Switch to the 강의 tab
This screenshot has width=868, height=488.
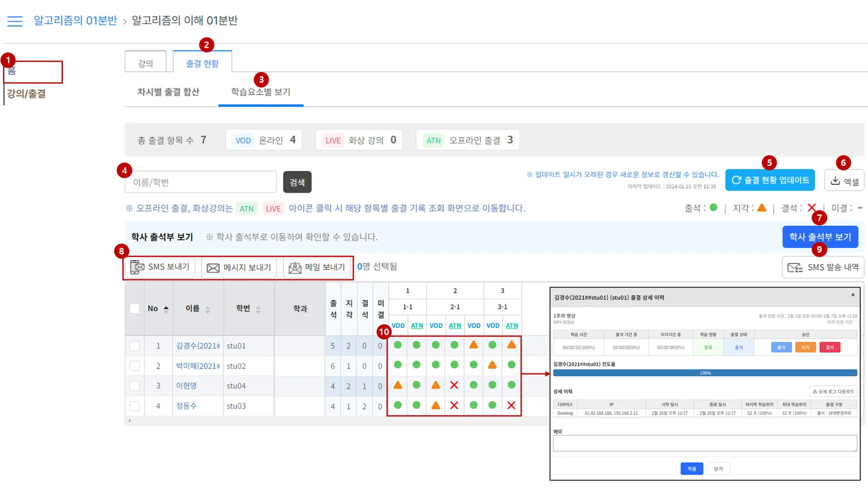click(x=145, y=63)
